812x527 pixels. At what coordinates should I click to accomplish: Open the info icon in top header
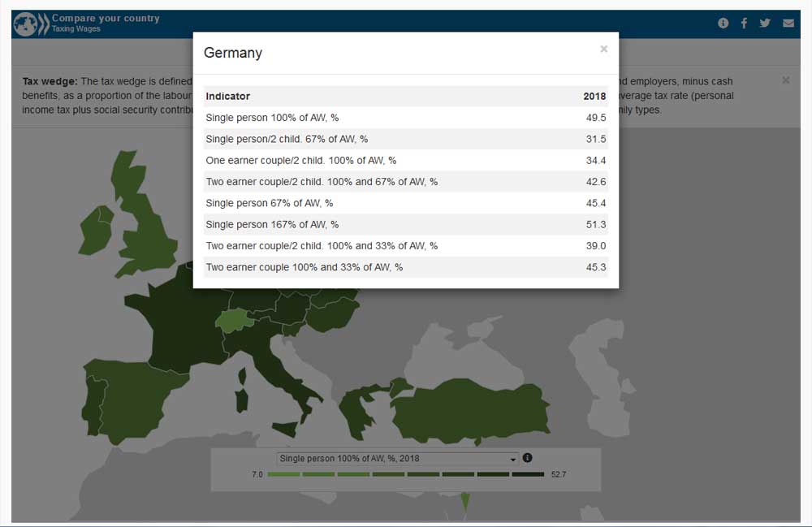(723, 24)
